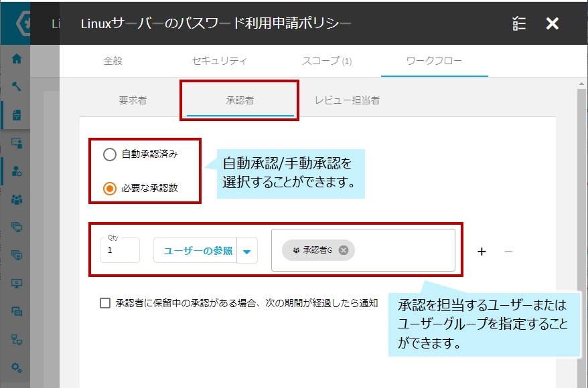Viewport: 588px width, 388px height.
Task: Open the home icon in sidebar
Action: point(17,59)
